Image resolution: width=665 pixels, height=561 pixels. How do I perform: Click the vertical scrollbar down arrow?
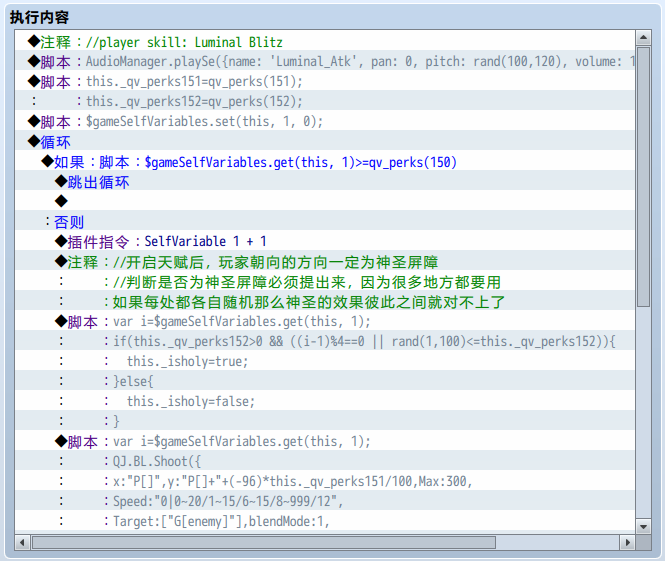pyautogui.click(x=643, y=527)
